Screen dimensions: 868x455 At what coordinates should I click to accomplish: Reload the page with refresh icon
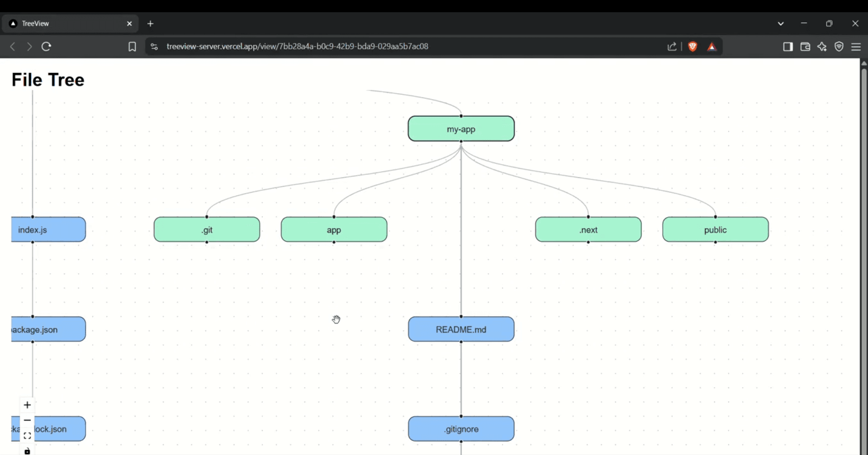pyautogui.click(x=46, y=47)
